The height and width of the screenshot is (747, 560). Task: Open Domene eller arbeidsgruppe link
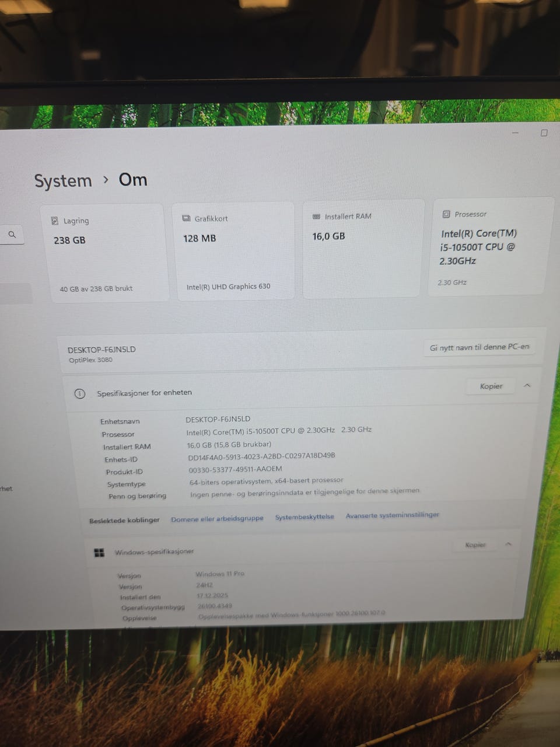(x=217, y=518)
